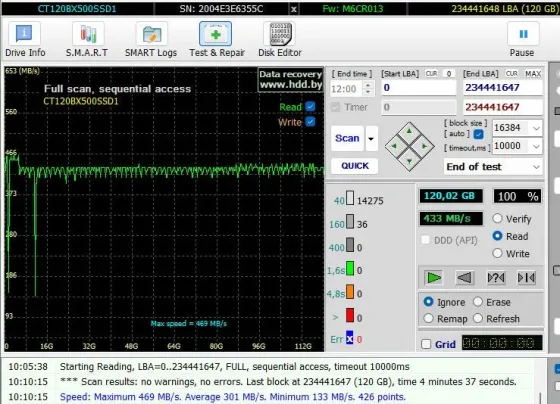This screenshot has height=404, width=560.
Task: Click the random-access butterfly test button
Action: (526, 278)
